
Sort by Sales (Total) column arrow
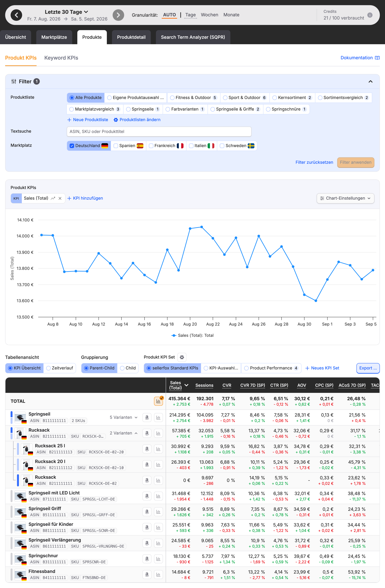[186, 385]
